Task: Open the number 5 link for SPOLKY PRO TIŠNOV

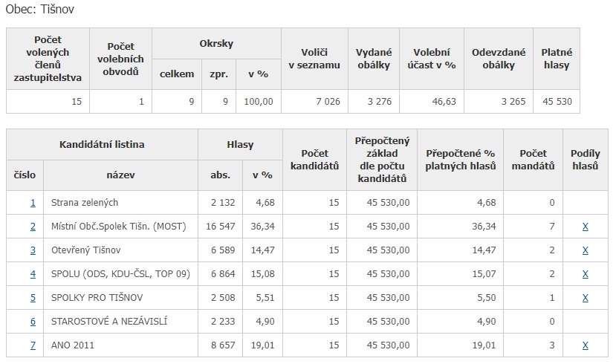Action: [x=33, y=297]
